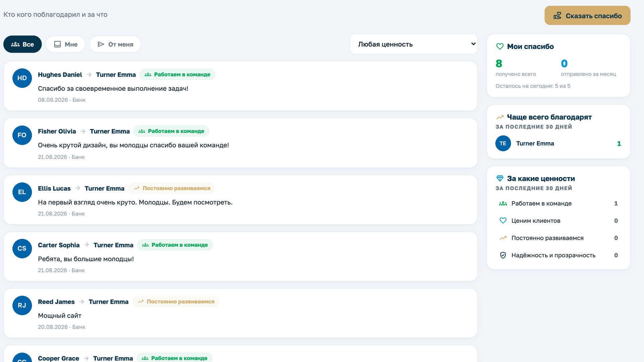The height and width of the screenshot is (362, 644).
Task: Open Fisher Olivia's profile name link
Action: click(57, 131)
